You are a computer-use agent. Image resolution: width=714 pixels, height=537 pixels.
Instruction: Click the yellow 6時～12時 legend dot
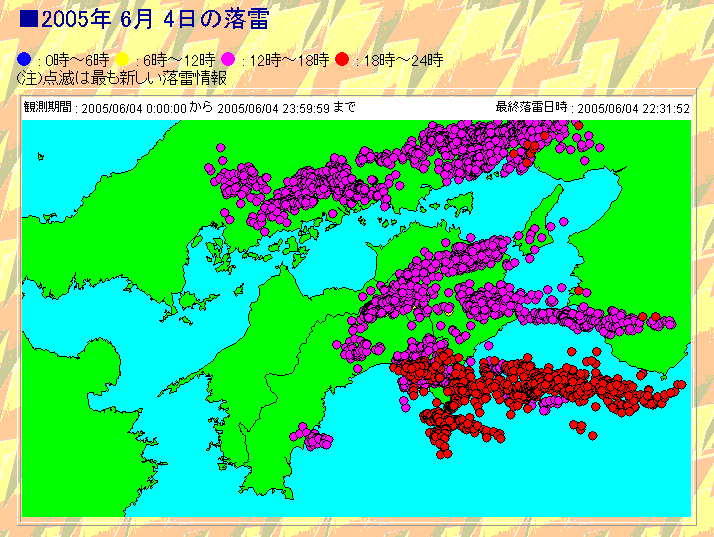click(x=124, y=60)
